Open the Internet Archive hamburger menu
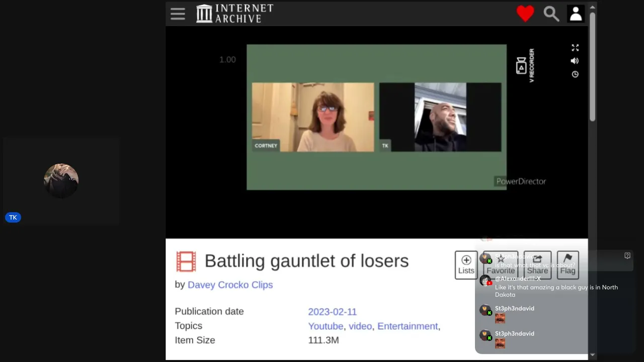The width and height of the screenshot is (644, 362). (x=178, y=14)
